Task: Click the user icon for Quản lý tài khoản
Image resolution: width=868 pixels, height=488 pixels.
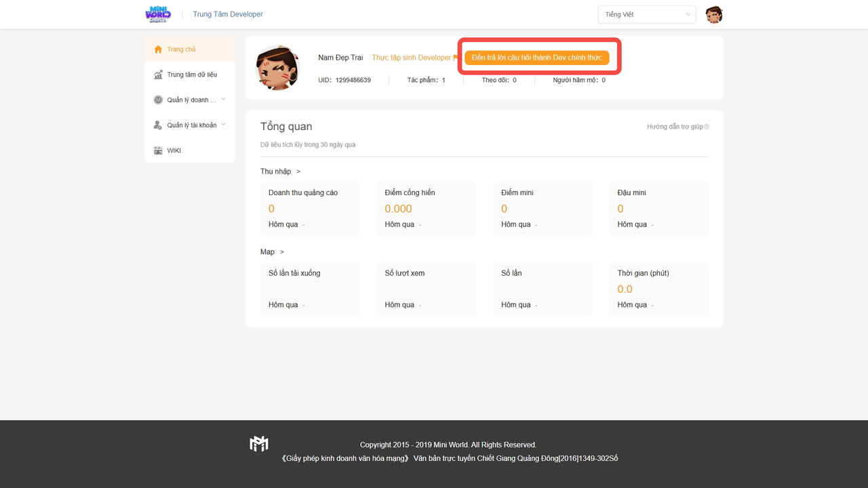Action: click(x=158, y=125)
